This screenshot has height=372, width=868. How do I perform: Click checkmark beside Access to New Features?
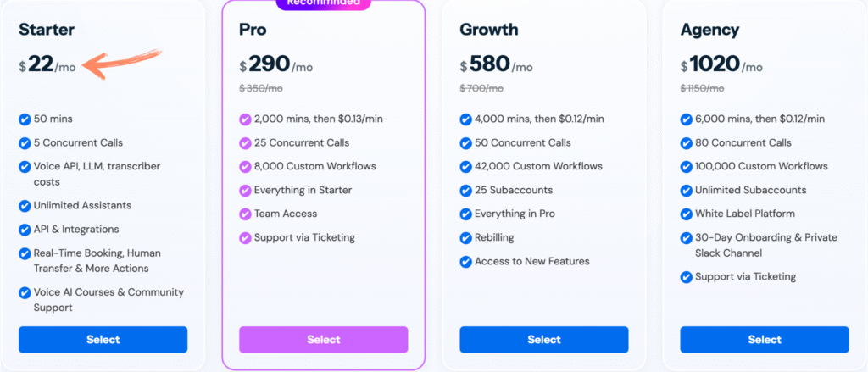pyautogui.click(x=465, y=262)
